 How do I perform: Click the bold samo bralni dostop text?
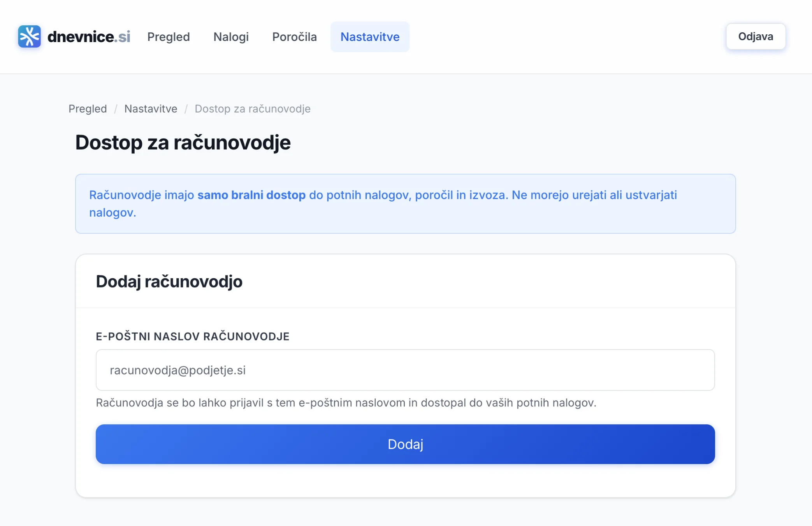coord(251,195)
